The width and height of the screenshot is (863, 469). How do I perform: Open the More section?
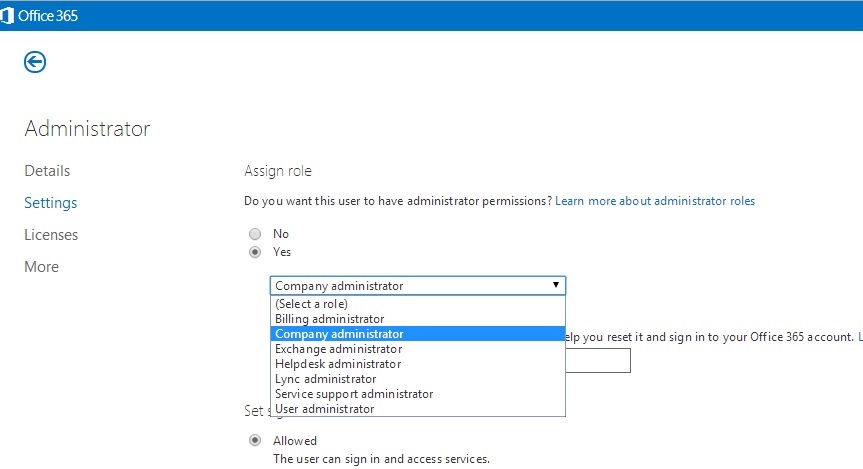point(41,267)
